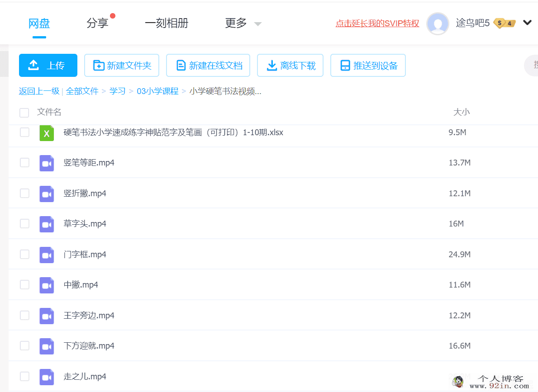Click the 离线下载 button
This screenshot has height=392, width=538.
pyautogui.click(x=290, y=65)
